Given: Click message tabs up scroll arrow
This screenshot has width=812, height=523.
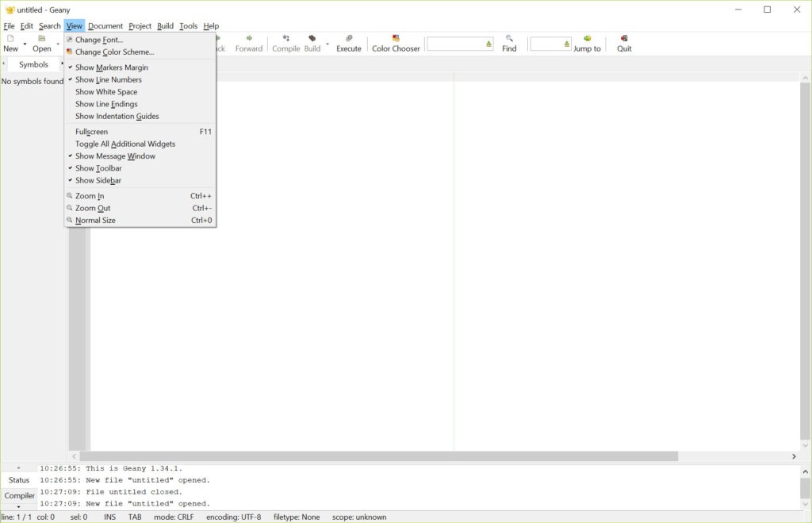Looking at the screenshot, I should click(19, 468).
